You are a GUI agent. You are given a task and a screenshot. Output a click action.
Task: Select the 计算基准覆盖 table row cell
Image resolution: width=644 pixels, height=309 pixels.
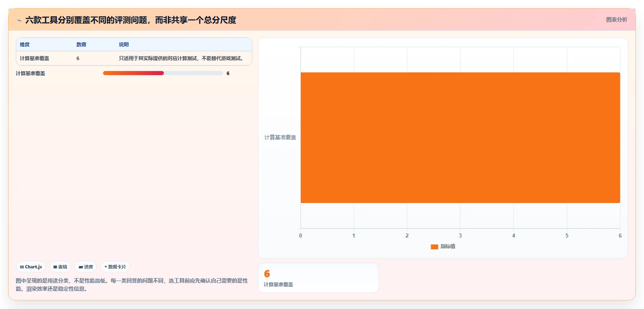(x=34, y=58)
